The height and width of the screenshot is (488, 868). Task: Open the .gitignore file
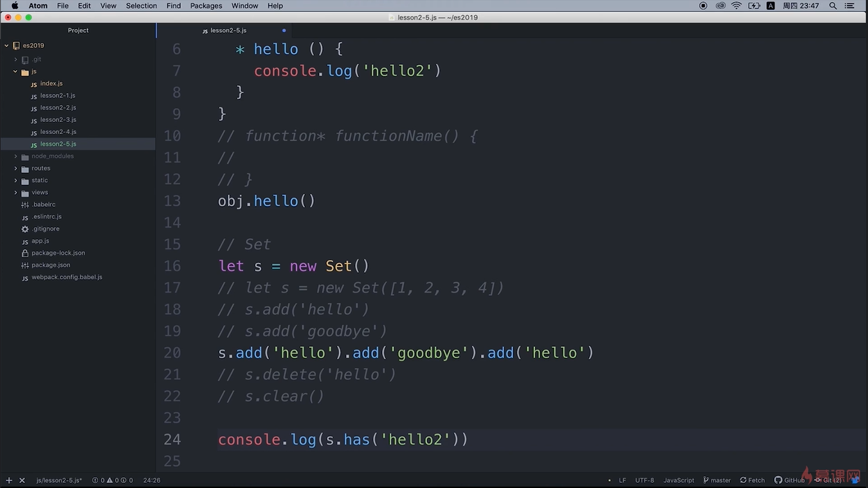(x=45, y=229)
